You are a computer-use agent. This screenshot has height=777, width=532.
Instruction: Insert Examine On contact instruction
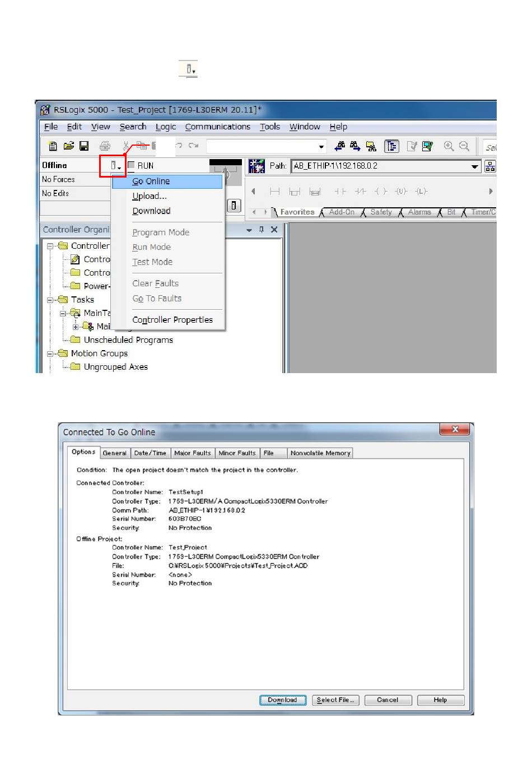tap(340, 192)
